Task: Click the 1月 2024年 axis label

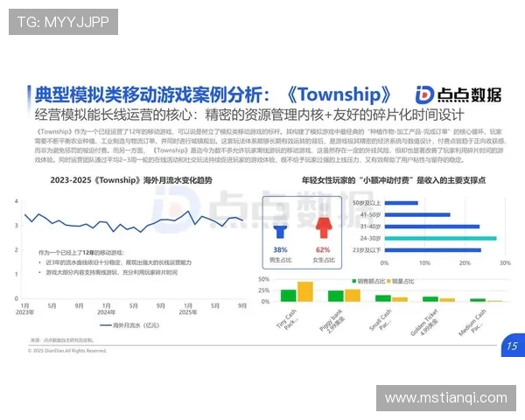Action: 106,309
